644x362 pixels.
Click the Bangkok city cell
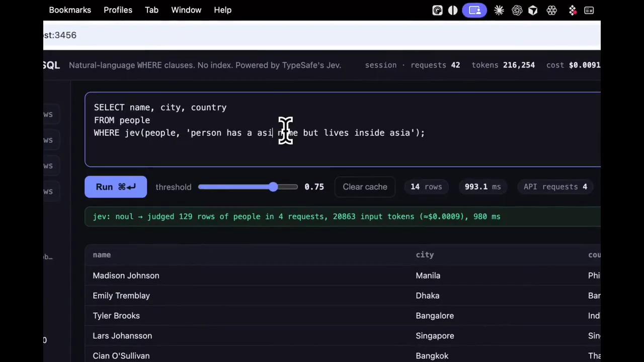(432, 356)
